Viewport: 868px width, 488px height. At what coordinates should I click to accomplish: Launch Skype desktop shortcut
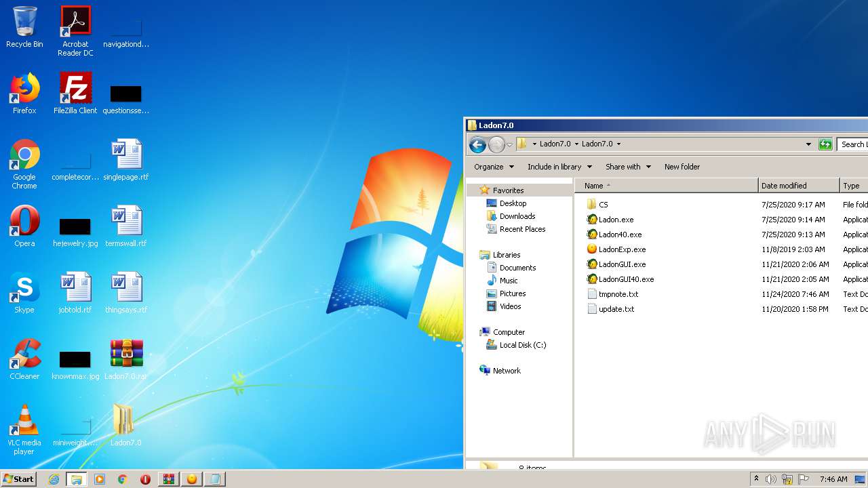[x=24, y=293]
